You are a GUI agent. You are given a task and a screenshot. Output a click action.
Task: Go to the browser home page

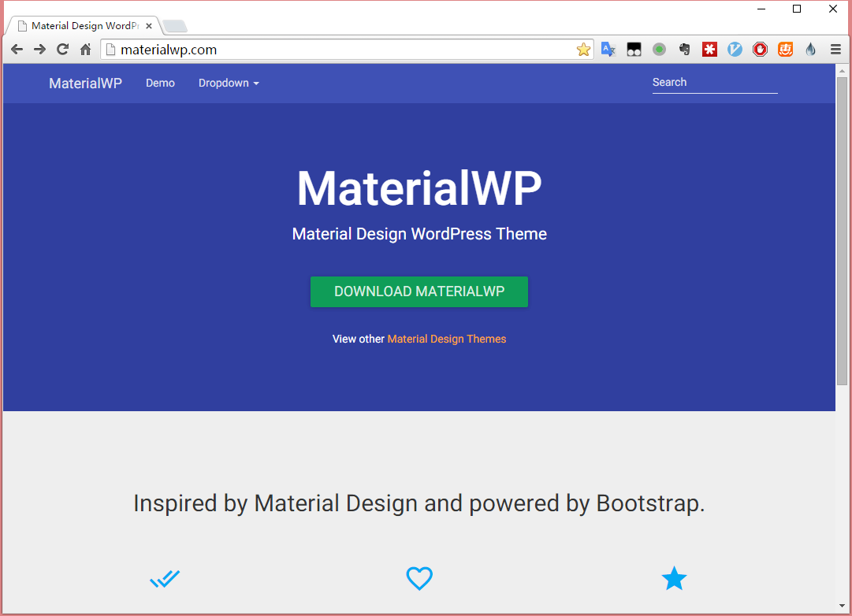[86, 50]
